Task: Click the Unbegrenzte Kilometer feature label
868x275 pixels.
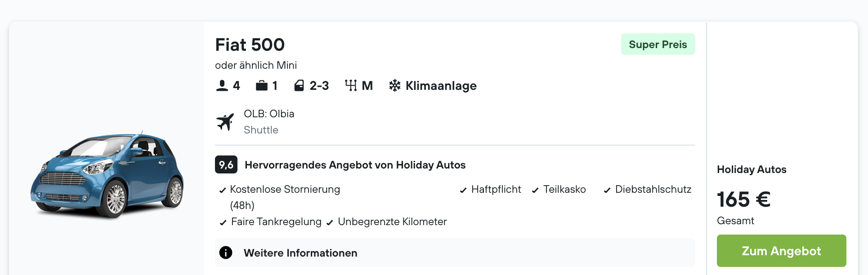Action: coord(392,222)
